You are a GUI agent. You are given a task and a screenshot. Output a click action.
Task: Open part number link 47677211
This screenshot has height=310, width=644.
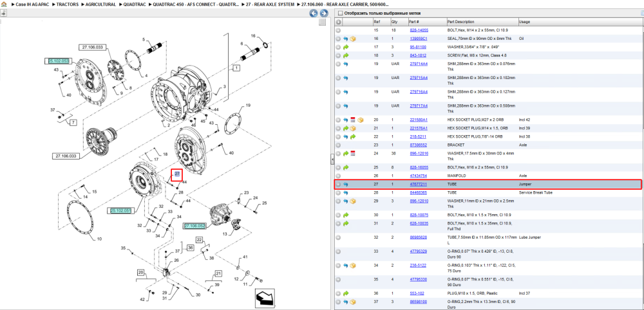pos(419,185)
